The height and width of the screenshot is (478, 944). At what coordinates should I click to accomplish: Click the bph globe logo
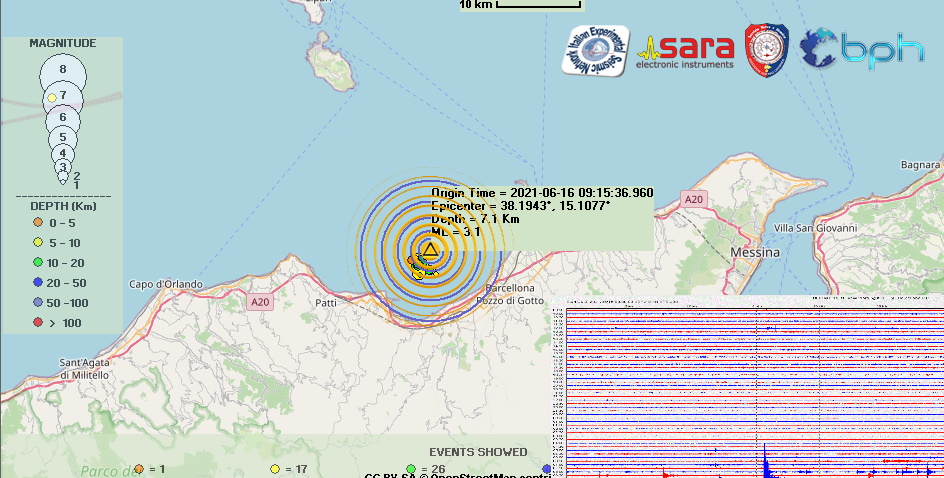pyautogui.click(x=862, y=50)
